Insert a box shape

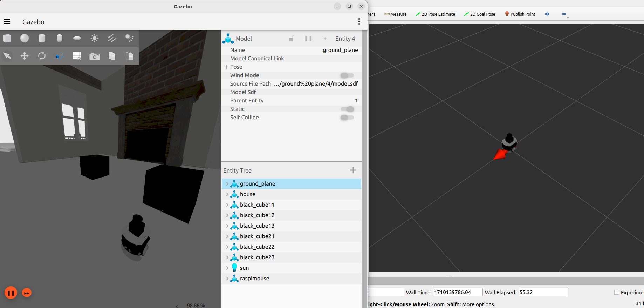[x=7, y=38]
